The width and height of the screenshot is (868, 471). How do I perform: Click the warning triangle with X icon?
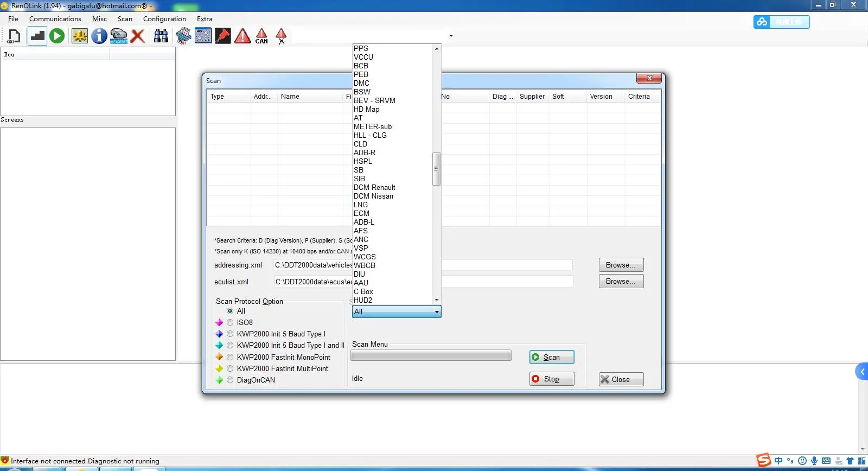(281, 36)
